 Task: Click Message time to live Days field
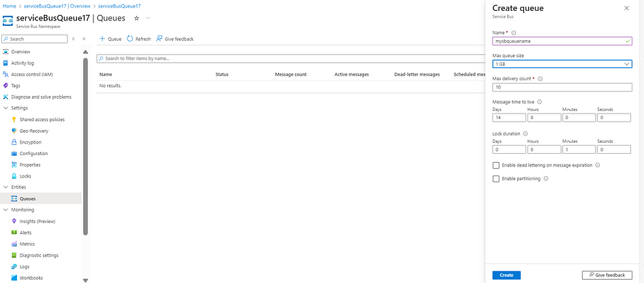point(509,118)
